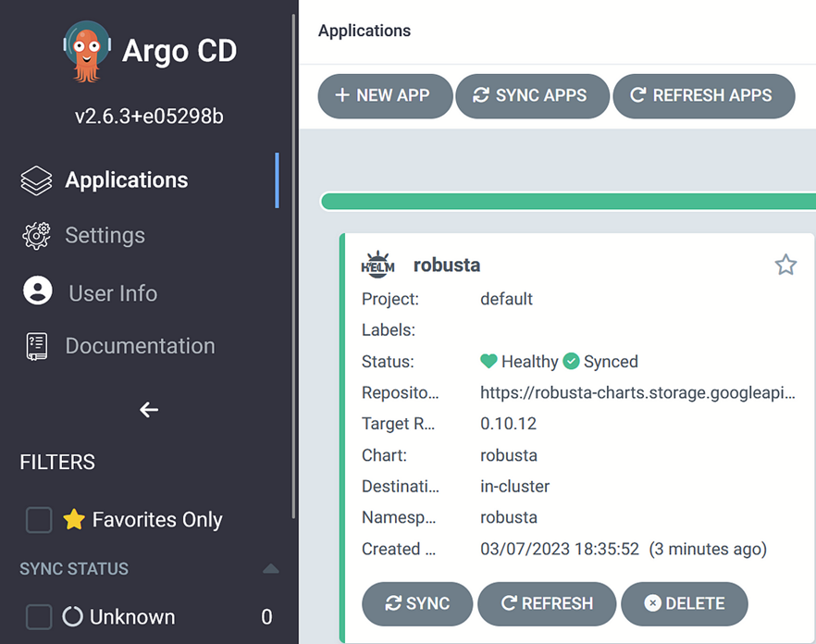Delete the robusta application
816x644 pixels.
click(x=685, y=603)
